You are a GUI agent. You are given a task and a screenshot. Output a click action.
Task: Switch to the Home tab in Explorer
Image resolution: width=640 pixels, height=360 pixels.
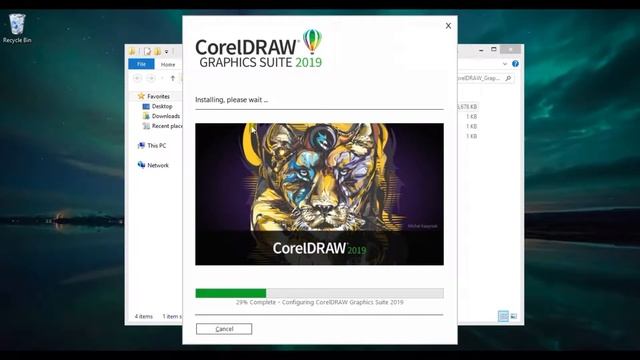tap(168, 64)
